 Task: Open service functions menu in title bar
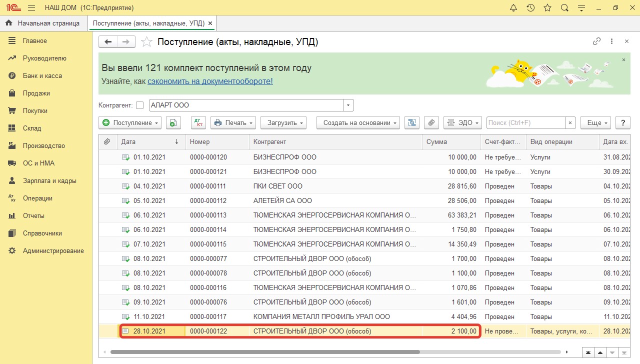(581, 8)
